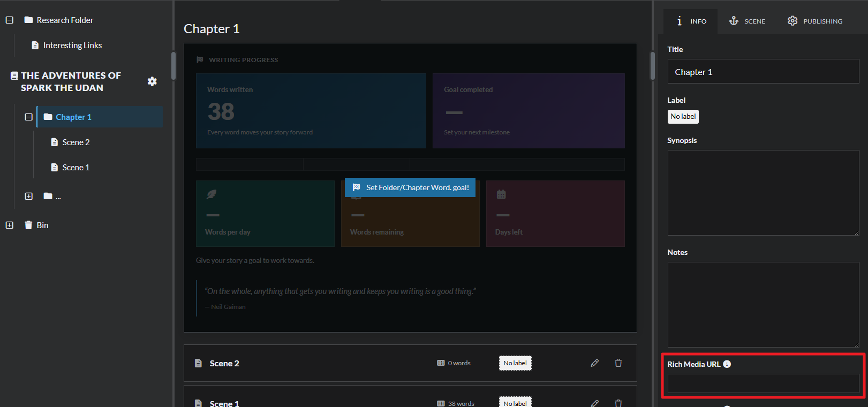Click the Words written 38 card
Image resolution: width=868 pixels, height=407 pixels.
(311, 111)
